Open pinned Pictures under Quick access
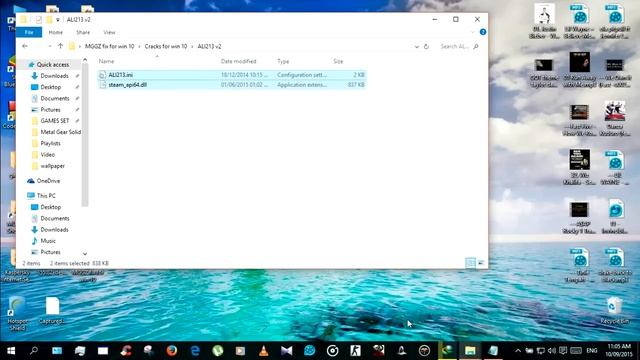Viewport: 640px width, 360px height. [50, 110]
